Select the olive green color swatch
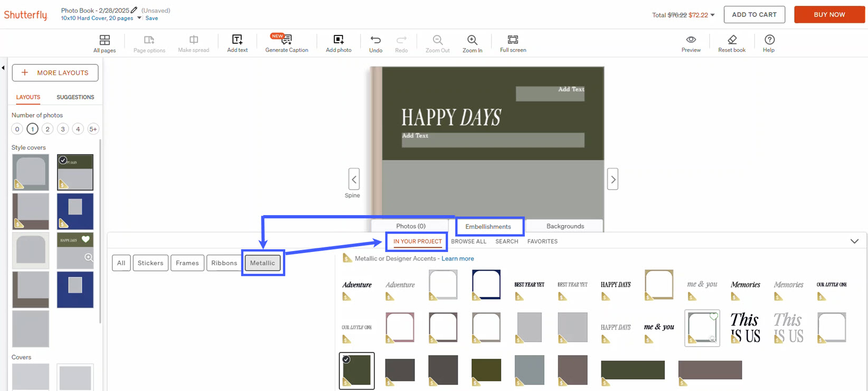The height and width of the screenshot is (391, 868). coord(486,370)
